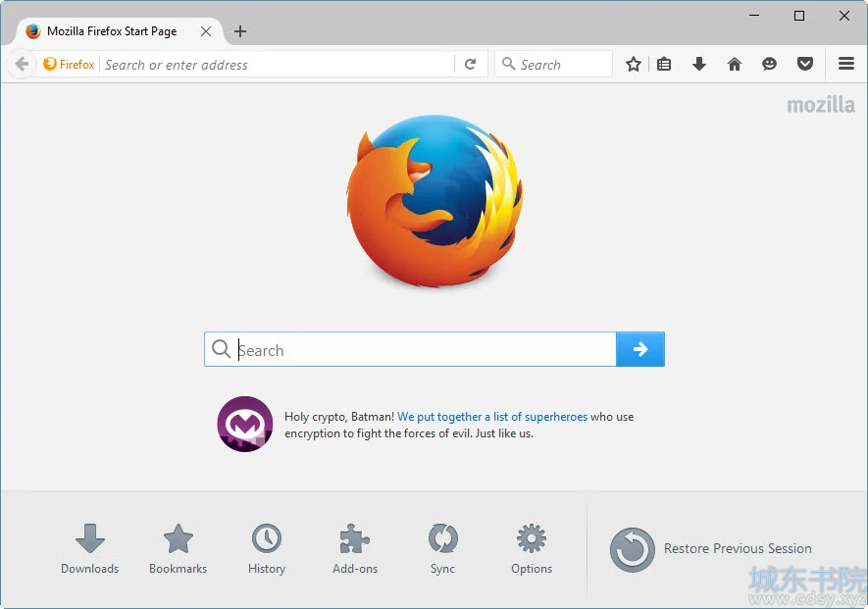Click Restore Previous Session button
The height and width of the screenshot is (609, 868).
711,549
